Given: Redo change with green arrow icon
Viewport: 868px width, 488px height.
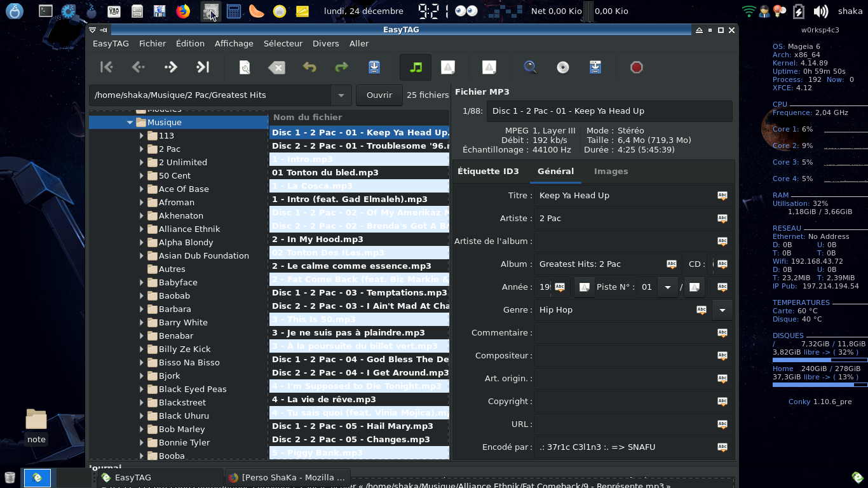Looking at the screenshot, I should [341, 67].
